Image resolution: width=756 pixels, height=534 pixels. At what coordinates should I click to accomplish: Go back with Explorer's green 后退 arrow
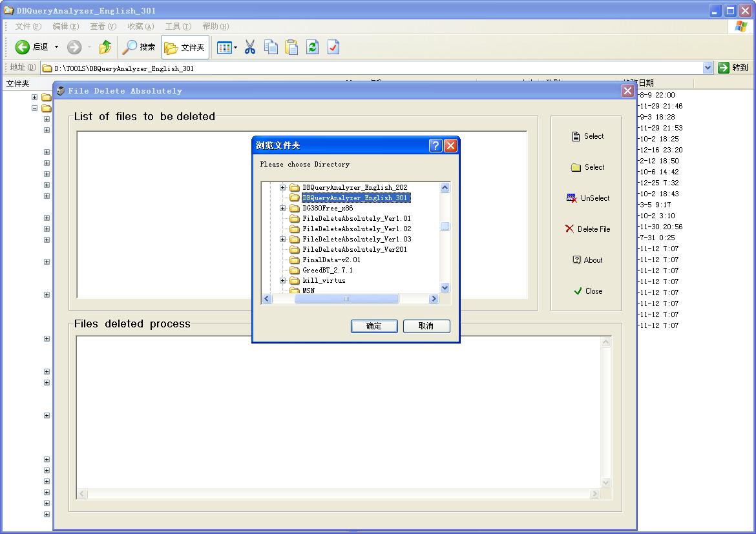click(x=23, y=46)
